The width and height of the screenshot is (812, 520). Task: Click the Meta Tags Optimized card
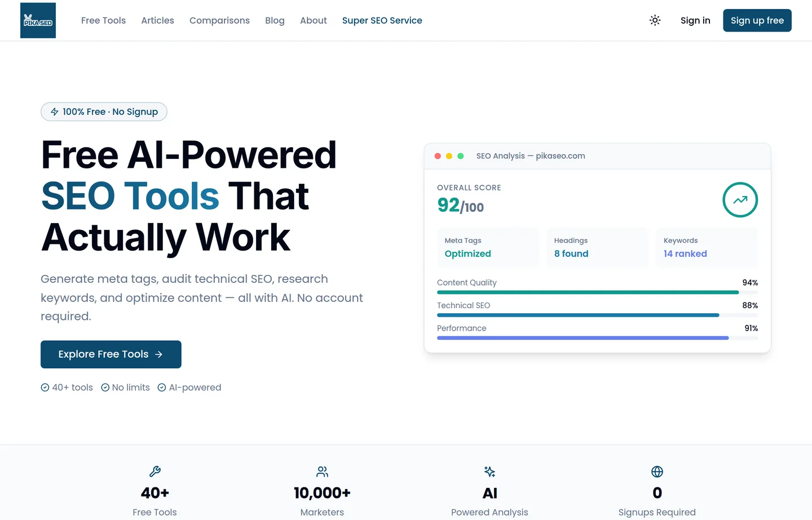tap(488, 247)
